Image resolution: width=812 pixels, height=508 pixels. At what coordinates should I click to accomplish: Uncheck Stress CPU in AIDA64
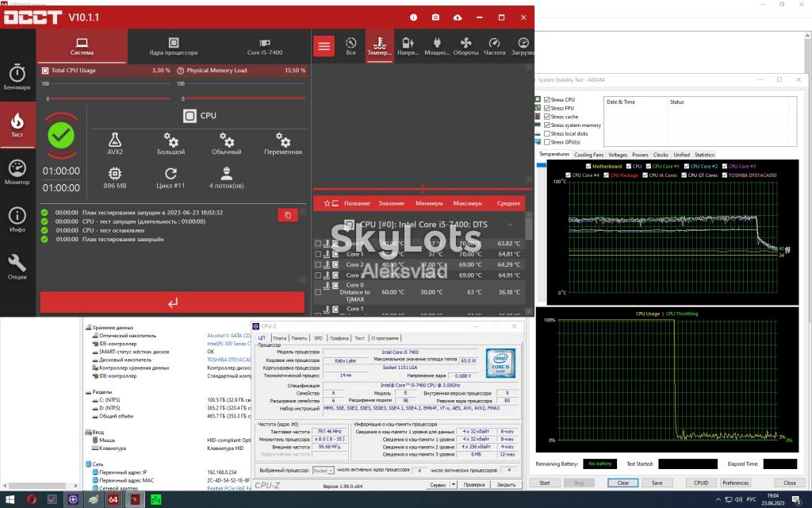point(547,99)
